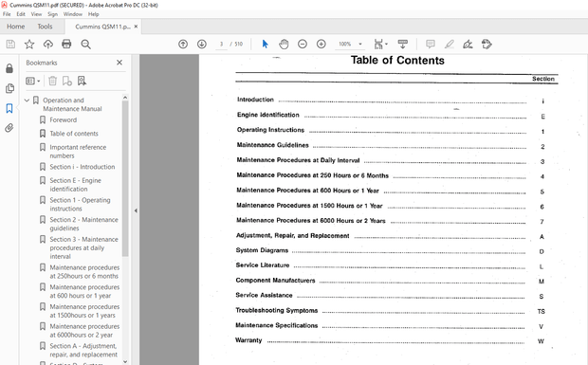The width and height of the screenshot is (588, 365).
Task: Open the zoom level dropdown arrow
Action: (x=360, y=45)
